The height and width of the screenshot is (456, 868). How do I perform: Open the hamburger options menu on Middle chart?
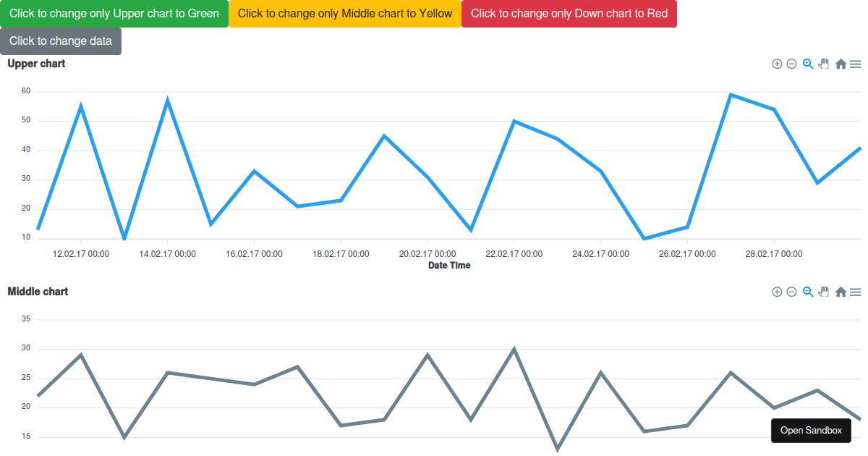tap(856, 292)
